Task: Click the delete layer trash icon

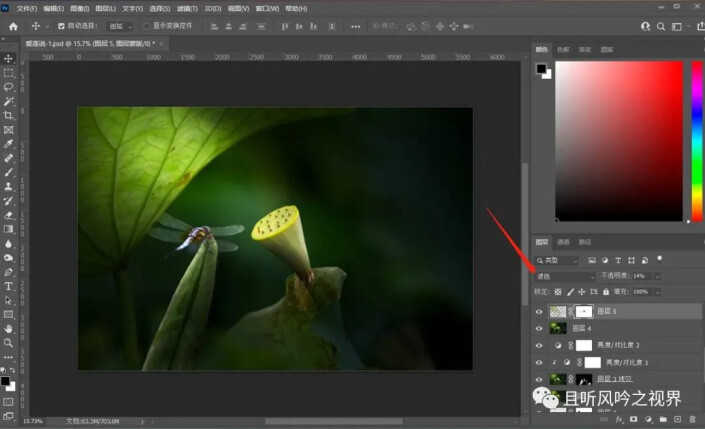Action: 693,419
